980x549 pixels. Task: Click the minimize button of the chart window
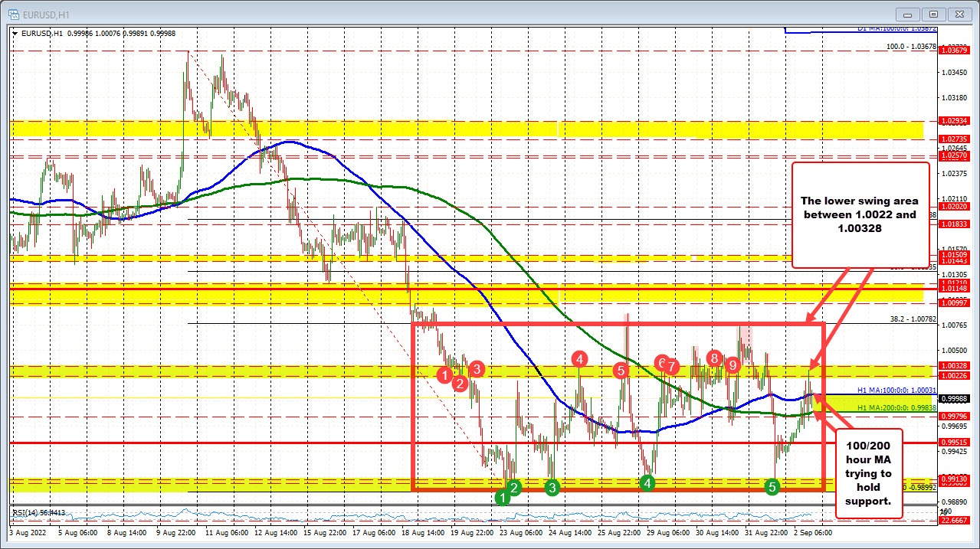coord(906,14)
